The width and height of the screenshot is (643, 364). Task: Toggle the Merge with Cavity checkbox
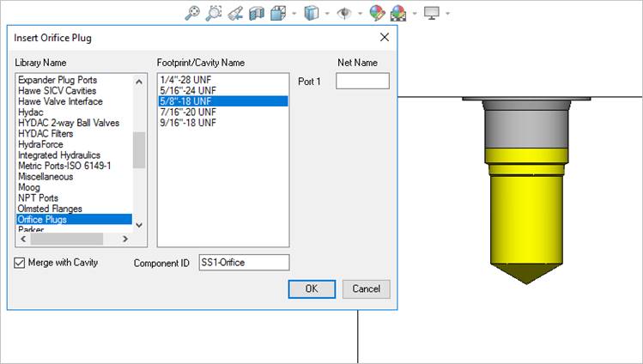tap(19, 263)
